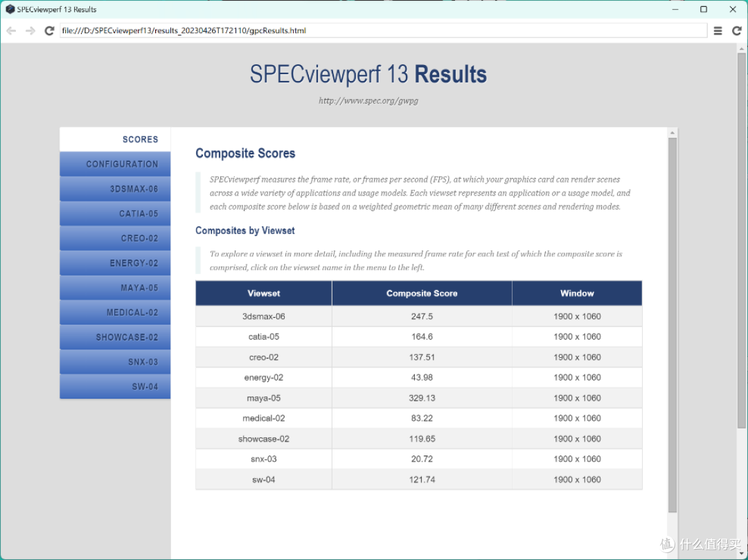The width and height of the screenshot is (748, 560).
Task: Select the sw-04 table cell
Action: 264,480
